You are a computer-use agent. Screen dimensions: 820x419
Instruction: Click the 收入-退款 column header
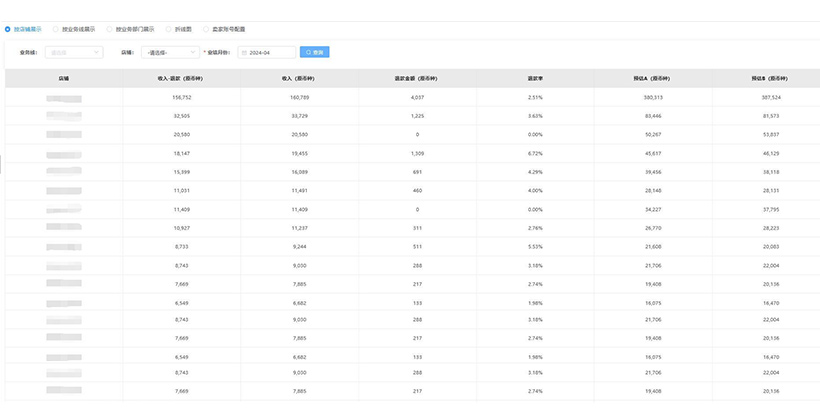coord(182,78)
